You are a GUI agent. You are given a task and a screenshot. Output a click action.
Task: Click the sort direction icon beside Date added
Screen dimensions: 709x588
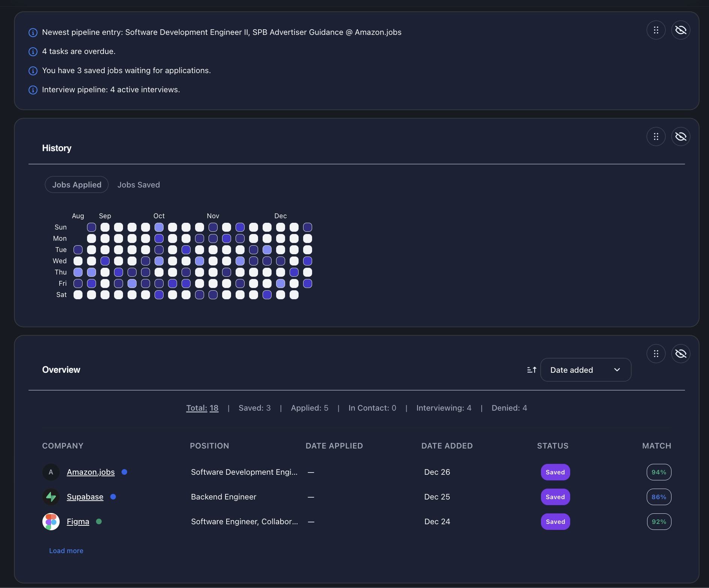531,370
